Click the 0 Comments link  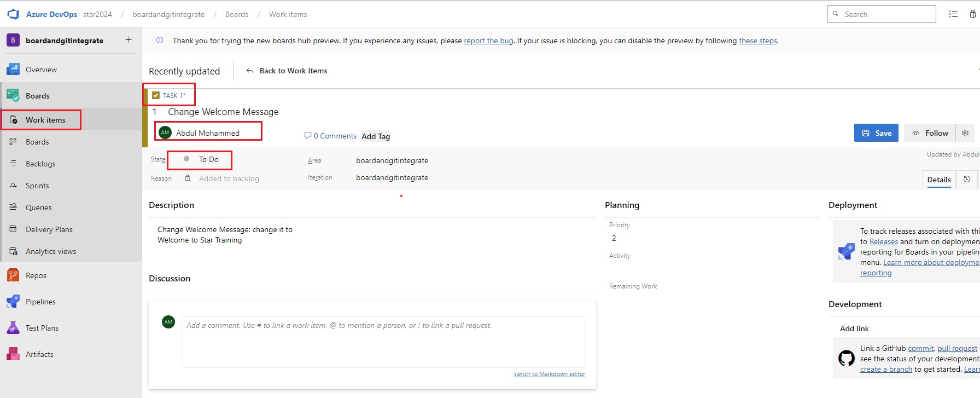coord(335,136)
